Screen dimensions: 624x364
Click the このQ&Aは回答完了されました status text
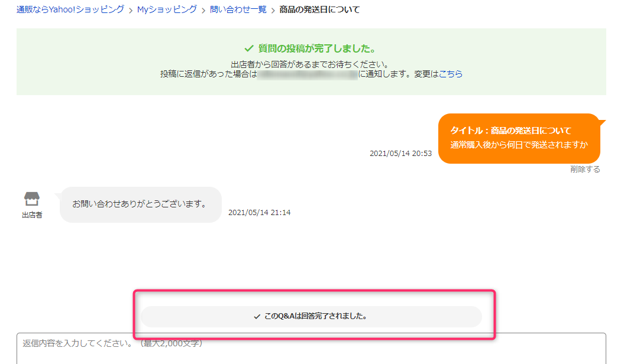[316, 317]
